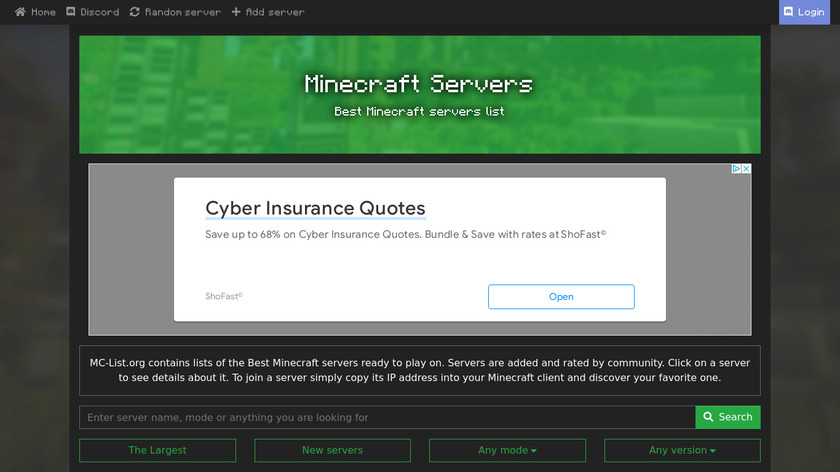Image resolution: width=840 pixels, height=472 pixels.
Task: Open the ad with Open button
Action: coord(561,297)
